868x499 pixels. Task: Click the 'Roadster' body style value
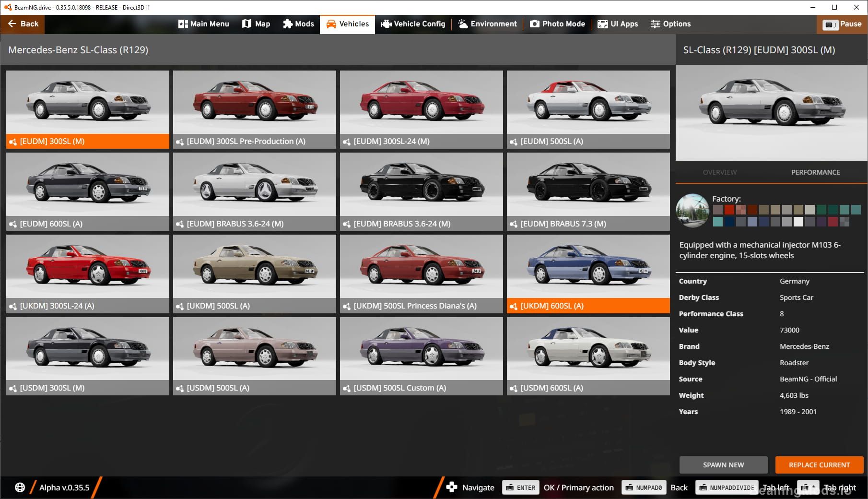pos(794,363)
